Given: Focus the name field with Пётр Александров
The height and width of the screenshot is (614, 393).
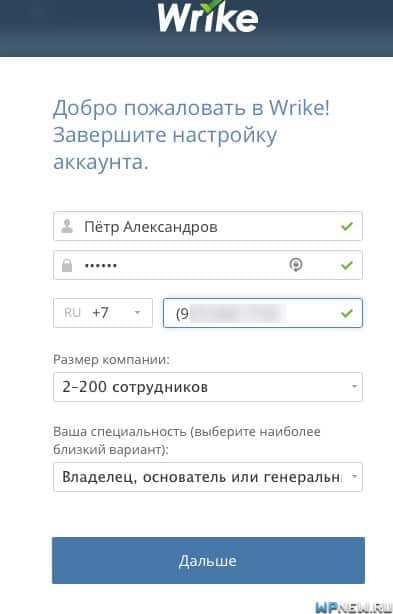Looking at the screenshot, I should point(208,226).
